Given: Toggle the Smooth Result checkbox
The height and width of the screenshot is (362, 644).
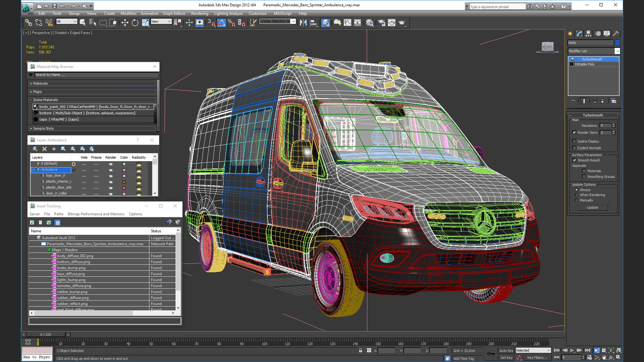Looking at the screenshot, I should [x=575, y=160].
